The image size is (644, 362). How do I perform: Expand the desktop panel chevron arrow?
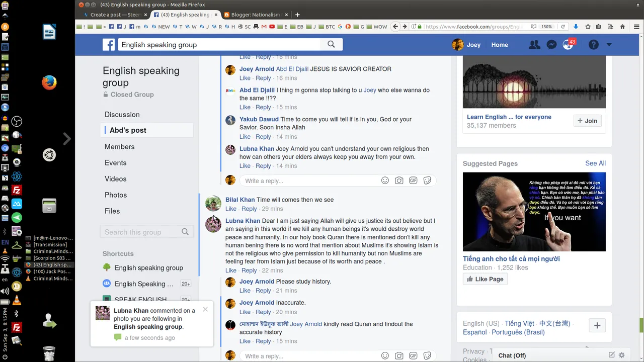coord(67,139)
